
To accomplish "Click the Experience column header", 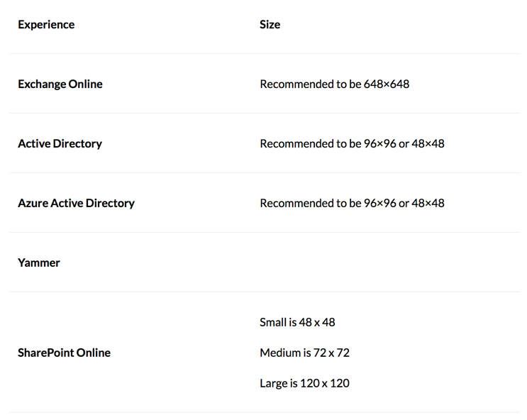I will tap(46, 25).
